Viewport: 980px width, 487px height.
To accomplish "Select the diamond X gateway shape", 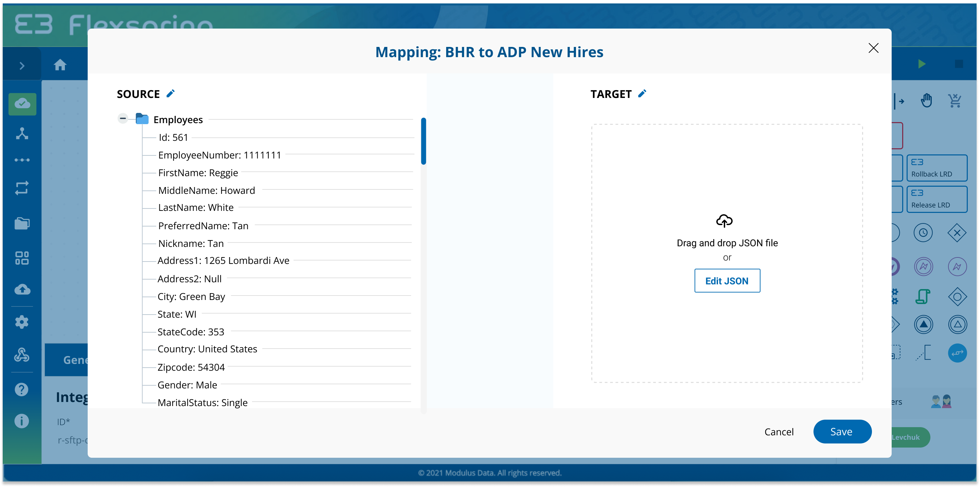I will point(957,233).
